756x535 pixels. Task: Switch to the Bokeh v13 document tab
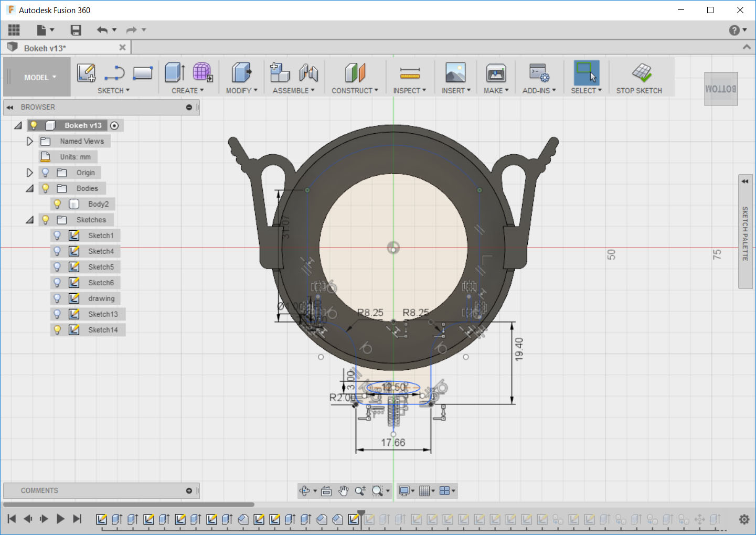pos(45,48)
